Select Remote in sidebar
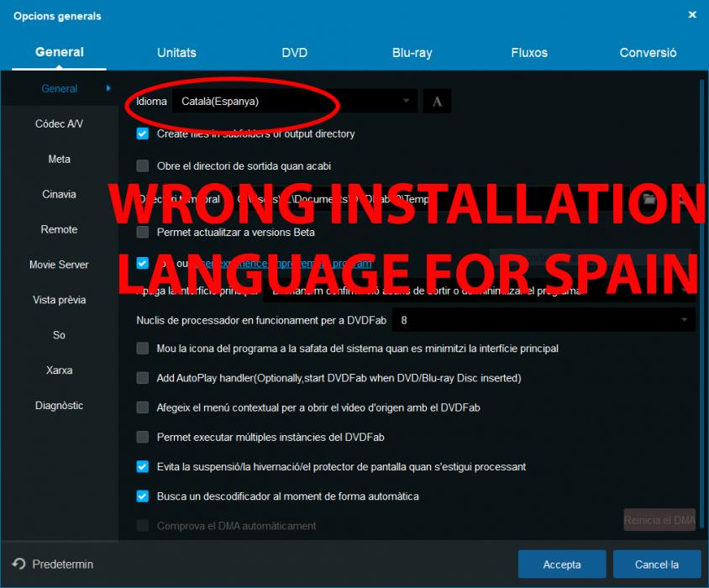Image resolution: width=709 pixels, height=588 pixels. point(60,229)
